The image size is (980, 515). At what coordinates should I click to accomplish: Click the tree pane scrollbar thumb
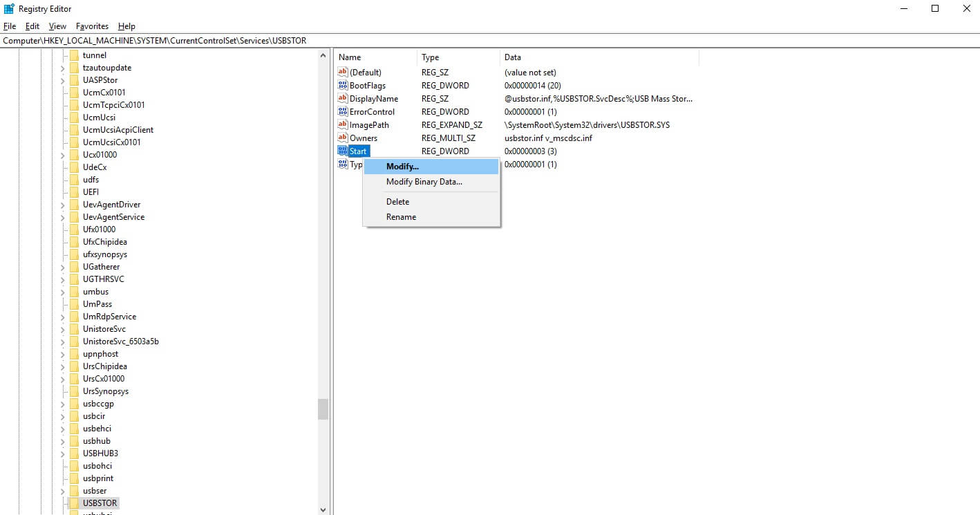point(323,409)
